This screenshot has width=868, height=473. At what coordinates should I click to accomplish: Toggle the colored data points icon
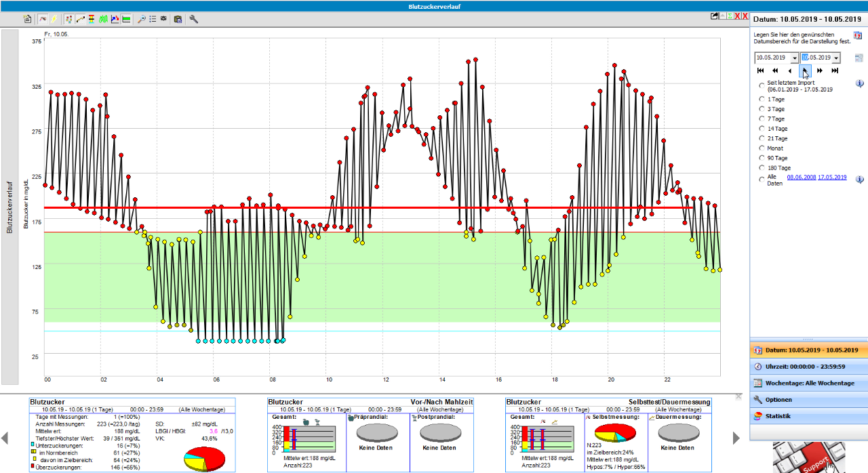click(x=68, y=19)
